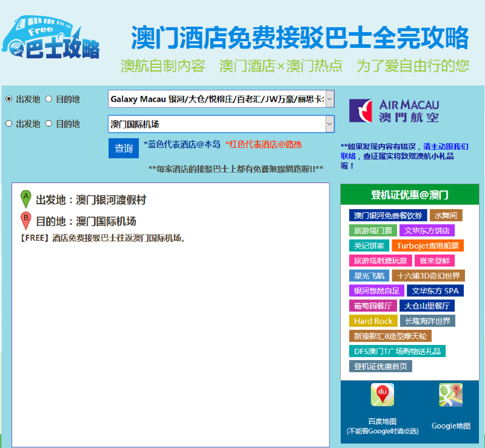Click *蓝色代表酒店@本岛 legend text
The height and width of the screenshot is (448, 485).
point(182,144)
